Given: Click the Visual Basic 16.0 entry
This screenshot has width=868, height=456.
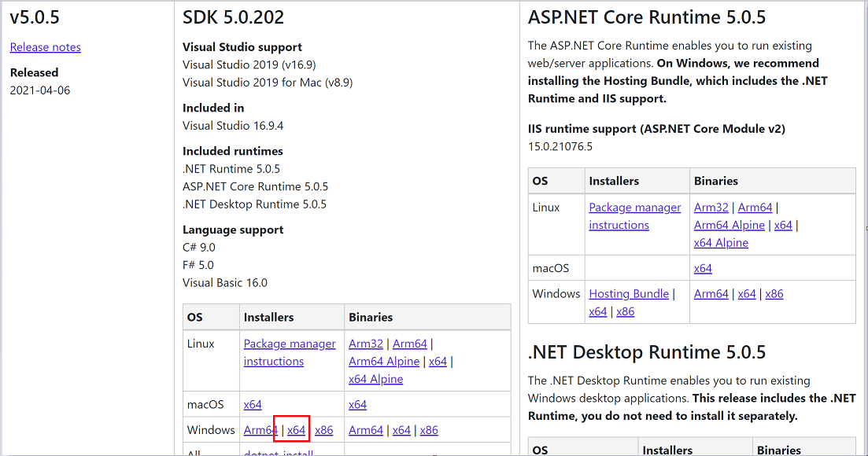Looking at the screenshot, I should tap(225, 282).
